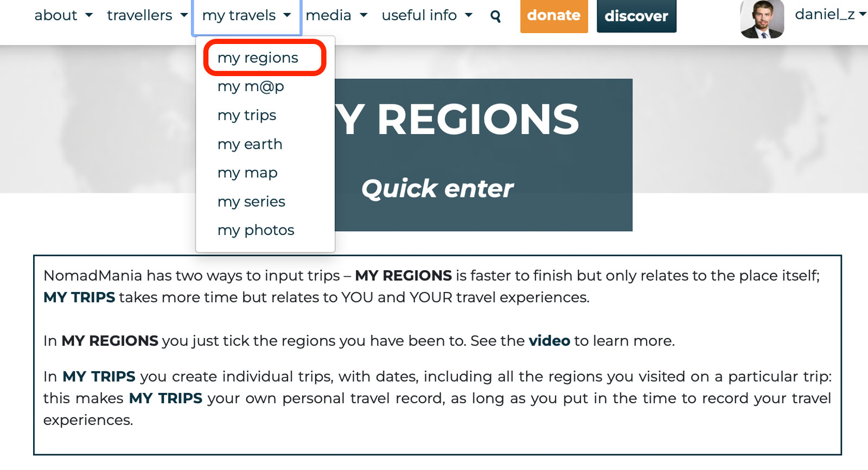Viewport: 868px width, 470px height.
Task: Expand the about dropdown menu
Action: pos(63,15)
